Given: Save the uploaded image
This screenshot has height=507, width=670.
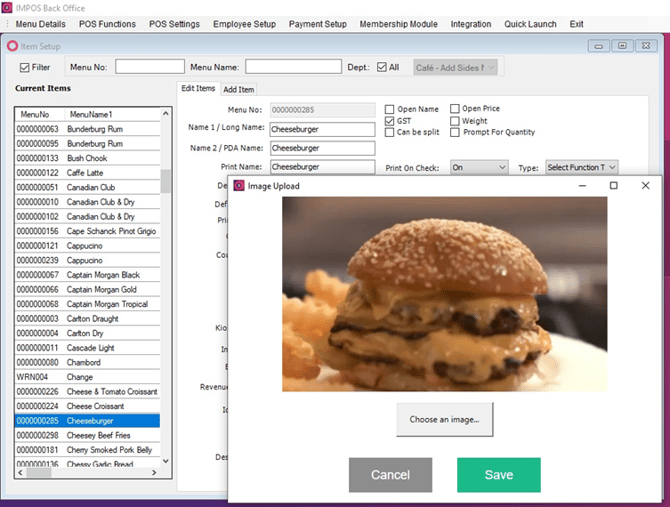Looking at the screenshot, I should pos(499,475).
